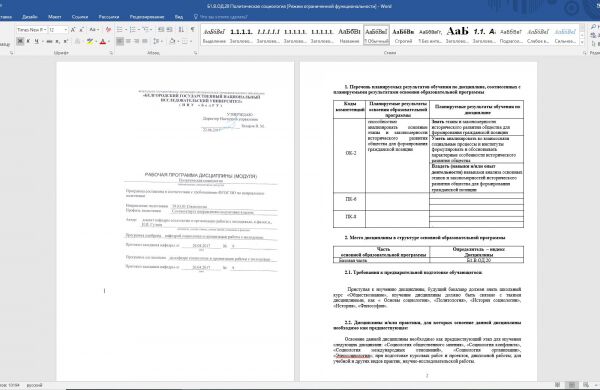Open line spacing options
The height and width of the screenshot is (390, 600).
tap(157, 41)
